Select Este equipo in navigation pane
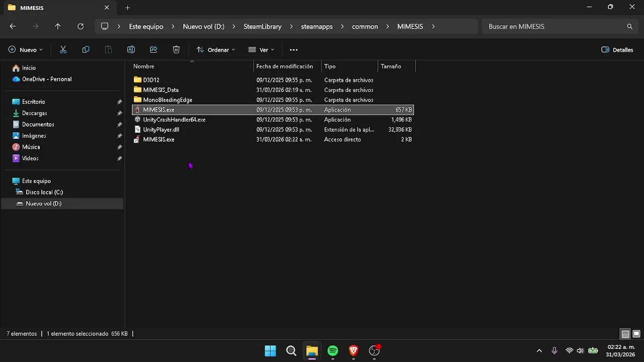644x362 pixels. coord(36,181)
